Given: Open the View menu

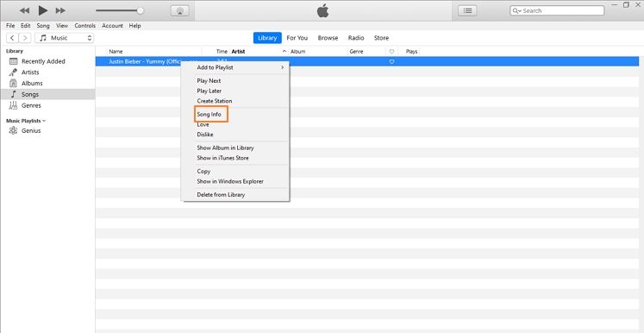Looking at the screenshot, I should coord(62,26).
